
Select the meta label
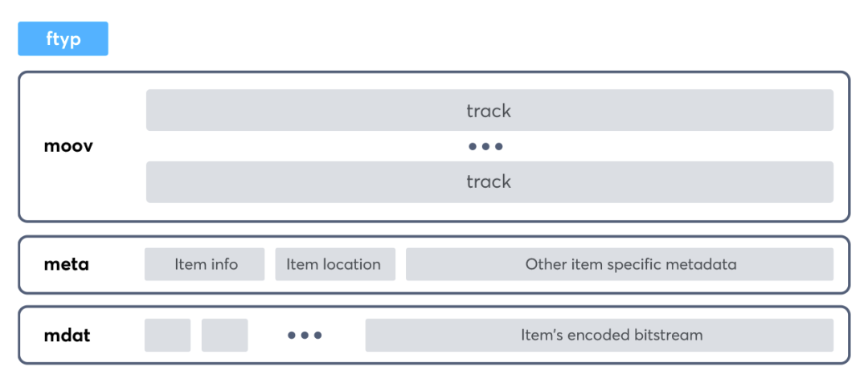coord(67,264)
